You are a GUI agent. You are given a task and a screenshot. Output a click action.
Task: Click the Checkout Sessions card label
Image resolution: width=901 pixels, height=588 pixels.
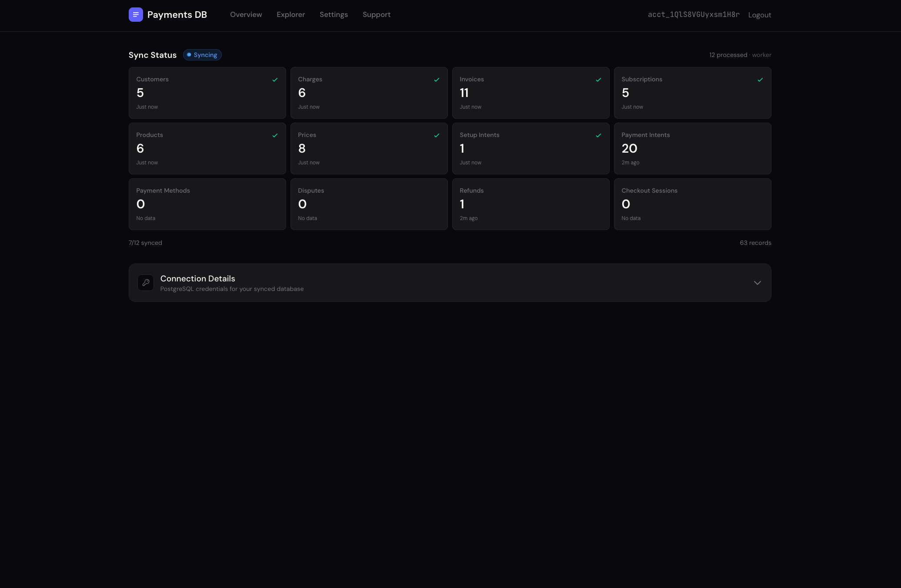(649, 190)
